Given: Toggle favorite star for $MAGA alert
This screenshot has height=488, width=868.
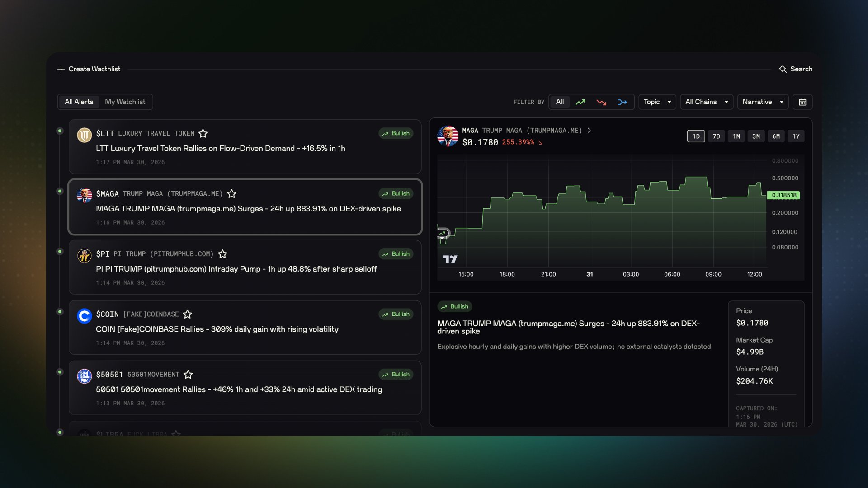Looking at the screenshot, I should coord(231,194).
